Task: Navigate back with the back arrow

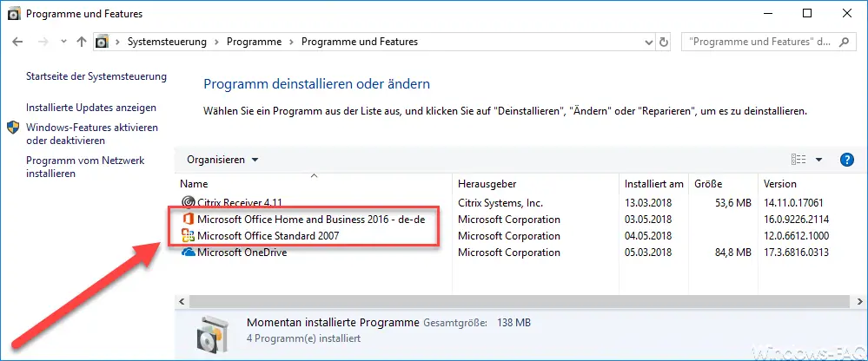Action: 17,42
